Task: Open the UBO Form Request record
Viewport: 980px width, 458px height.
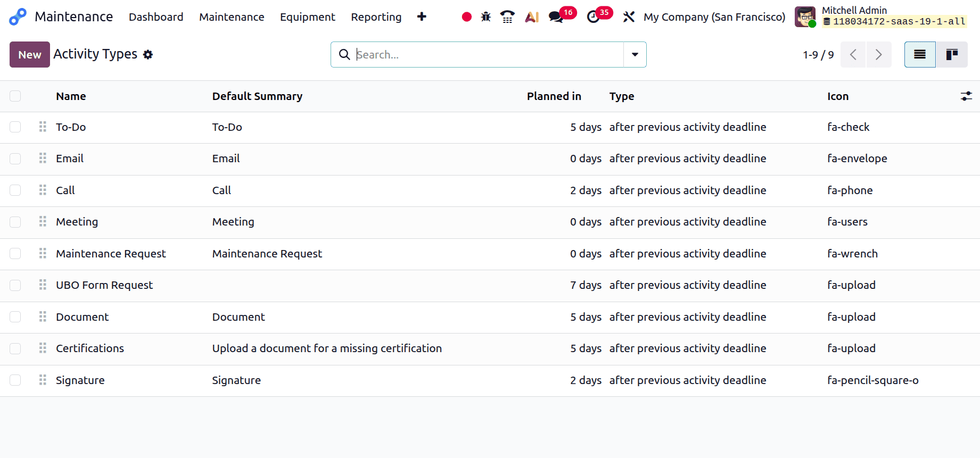Action: pyautogui.click(x=104, y=285)
